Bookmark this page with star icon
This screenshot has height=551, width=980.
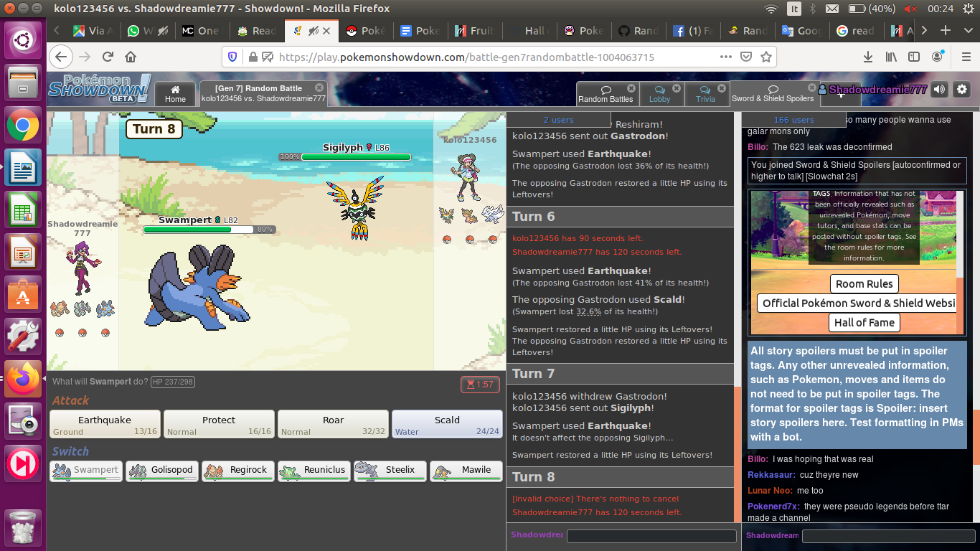tap(766, 57)
